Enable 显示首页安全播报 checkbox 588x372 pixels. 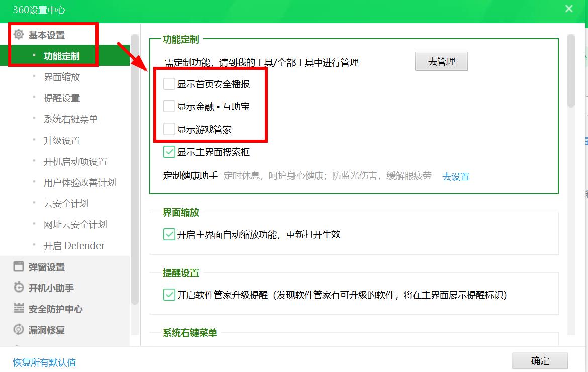(x=169, y=84)
